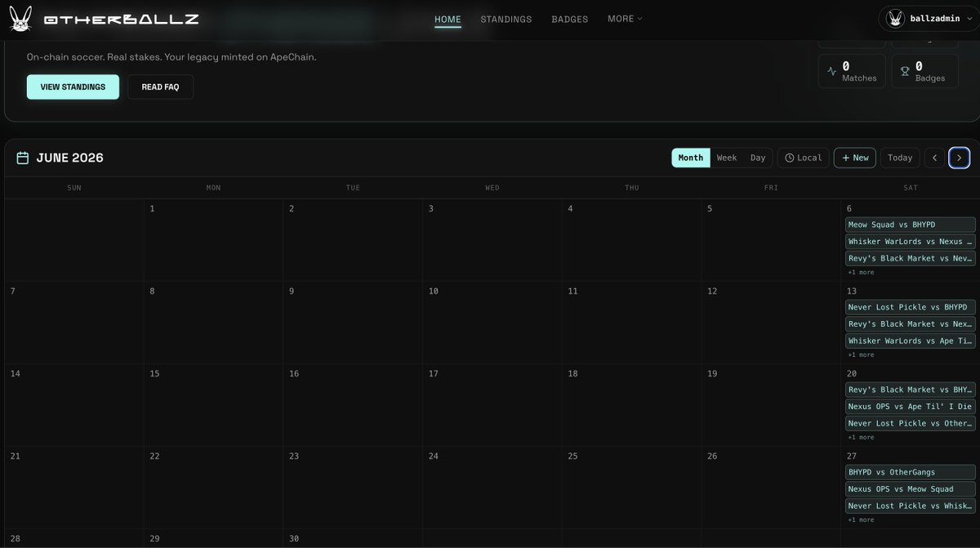The height and width of the screenshot is (548, 980).
Task: Switch calendar to Day view
Action: [x=758, y=158]
